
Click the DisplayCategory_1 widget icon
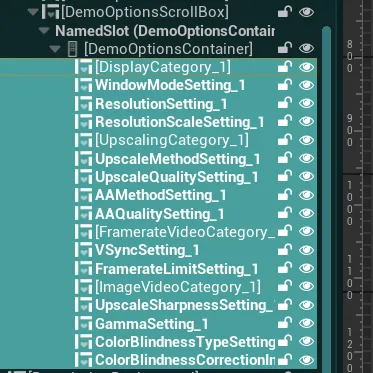click(x=84, y=67)
